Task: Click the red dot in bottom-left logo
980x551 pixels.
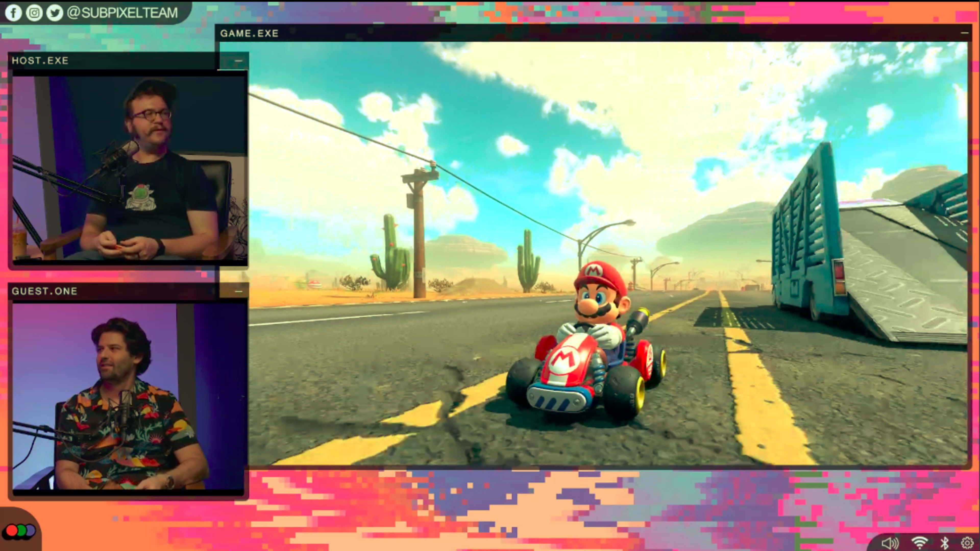Action: [11, 530]
